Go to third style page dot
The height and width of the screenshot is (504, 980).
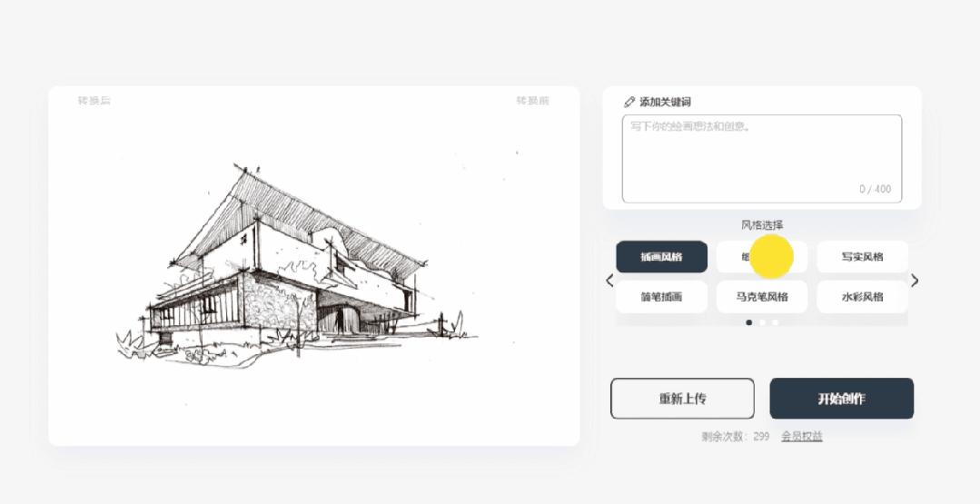[x=775, y=322]
